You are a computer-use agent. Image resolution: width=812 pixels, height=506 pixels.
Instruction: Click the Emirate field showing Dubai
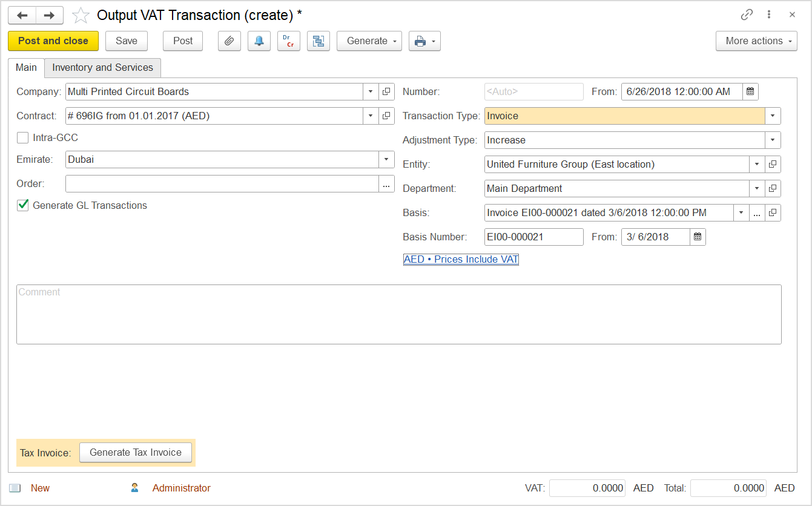pos(222,160)
